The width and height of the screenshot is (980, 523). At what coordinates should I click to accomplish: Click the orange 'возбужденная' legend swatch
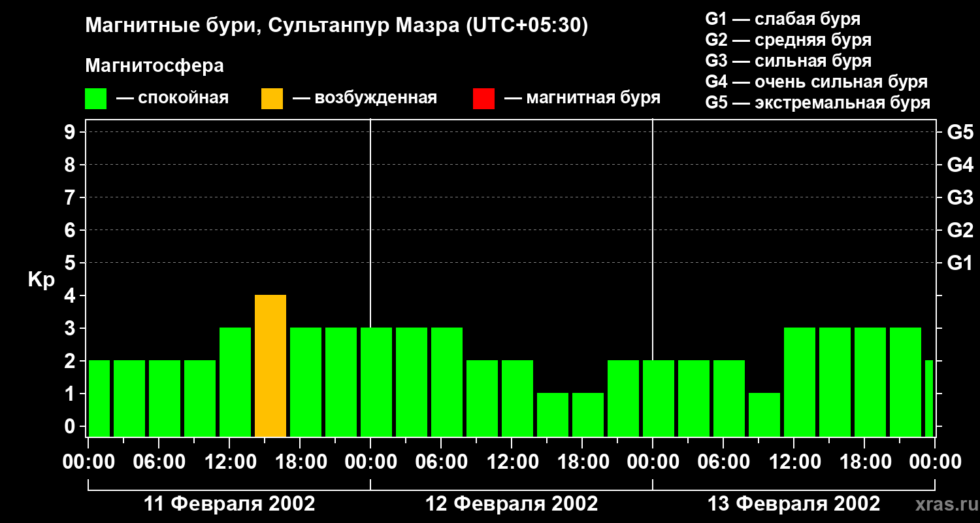pyautogui.click(x=272, y=99)
